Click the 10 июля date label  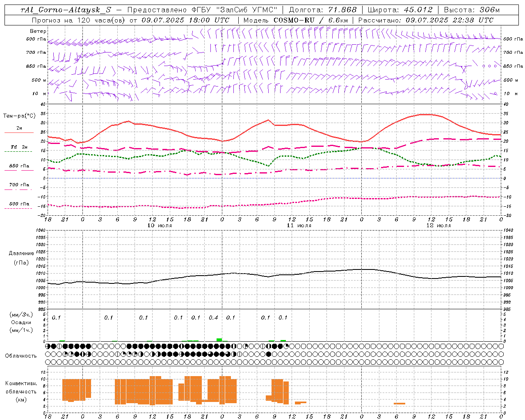160,226
